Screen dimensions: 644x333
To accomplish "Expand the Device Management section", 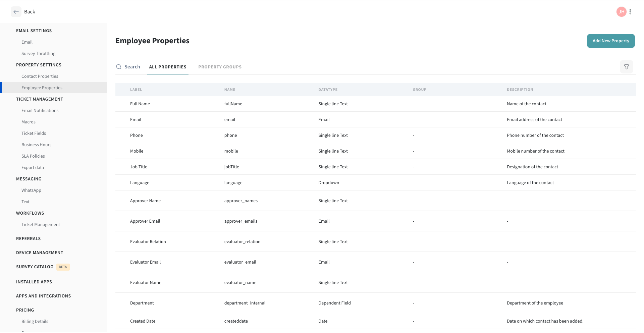I will pyautogui.click(x=40, y=253).
